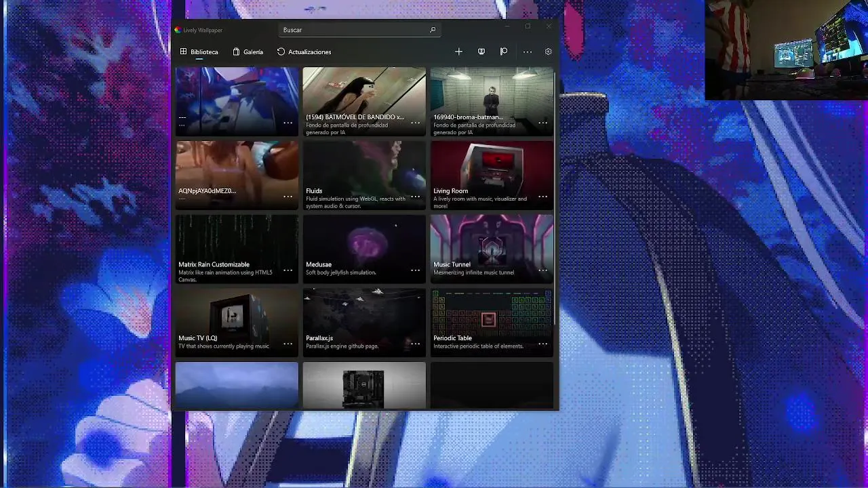Open the settings gear in Lively Wallpaper

pyautogui.click(x=548, y=52)
